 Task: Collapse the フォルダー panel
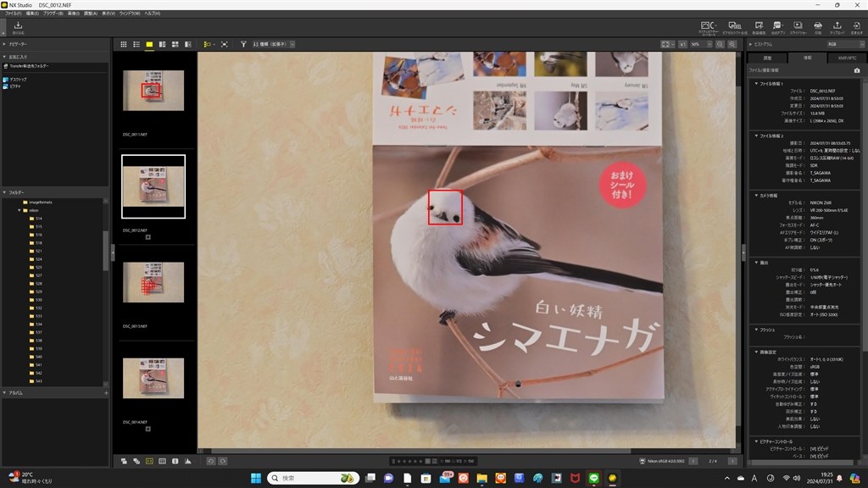click(x=4, y=192)
